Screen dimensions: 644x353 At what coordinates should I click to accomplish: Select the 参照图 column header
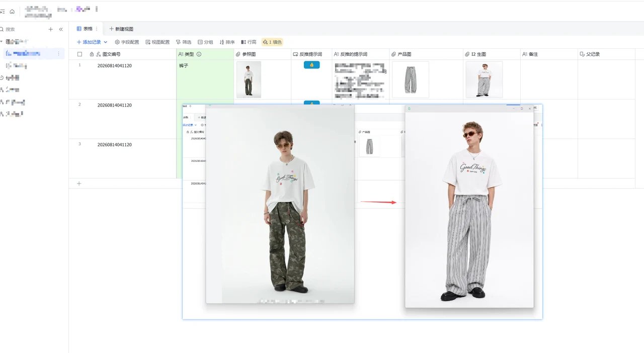tap(262, 54)
